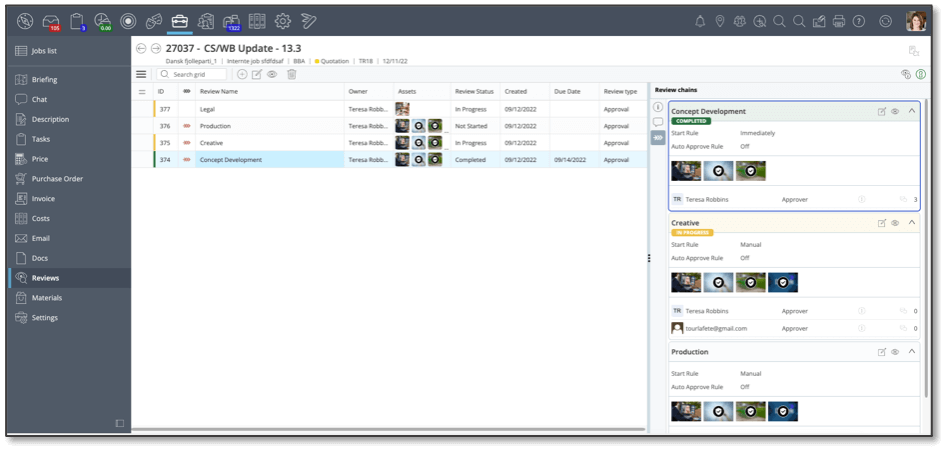This screenshot has width=947, height=452.
Task: Open the mail inbox icon with 105 badge
Action: 50,21
